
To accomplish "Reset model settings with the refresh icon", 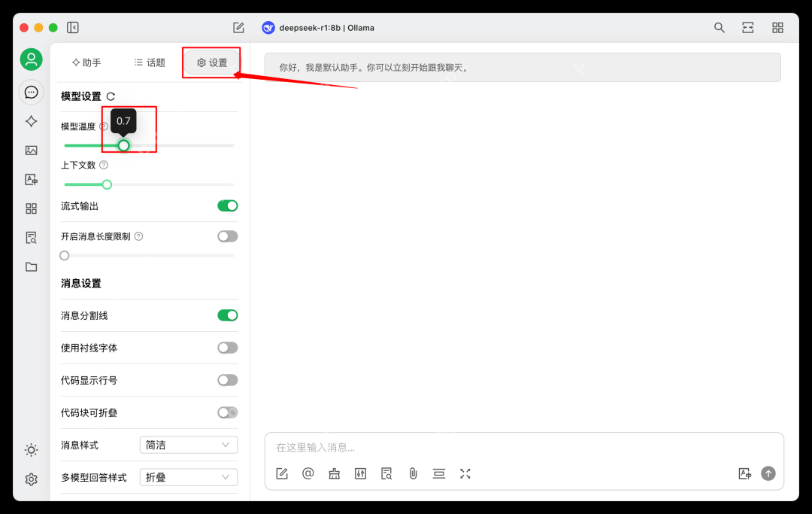I will (111, 96).
